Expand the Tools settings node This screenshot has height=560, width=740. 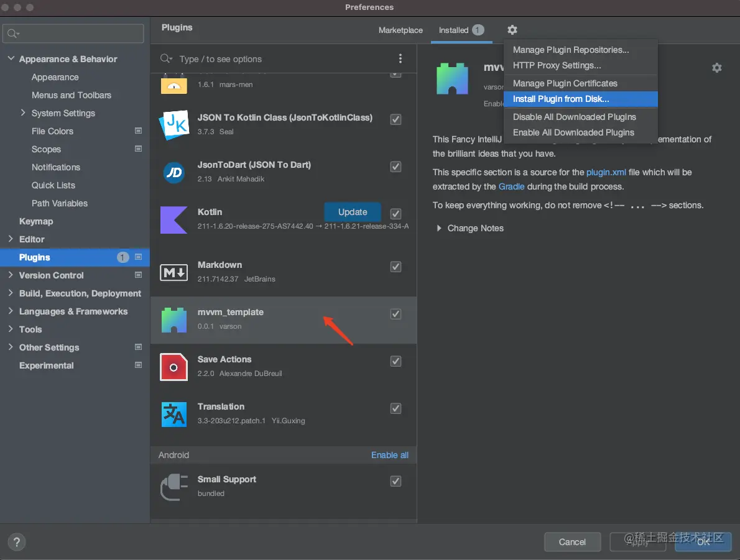[x=11, y=329]
